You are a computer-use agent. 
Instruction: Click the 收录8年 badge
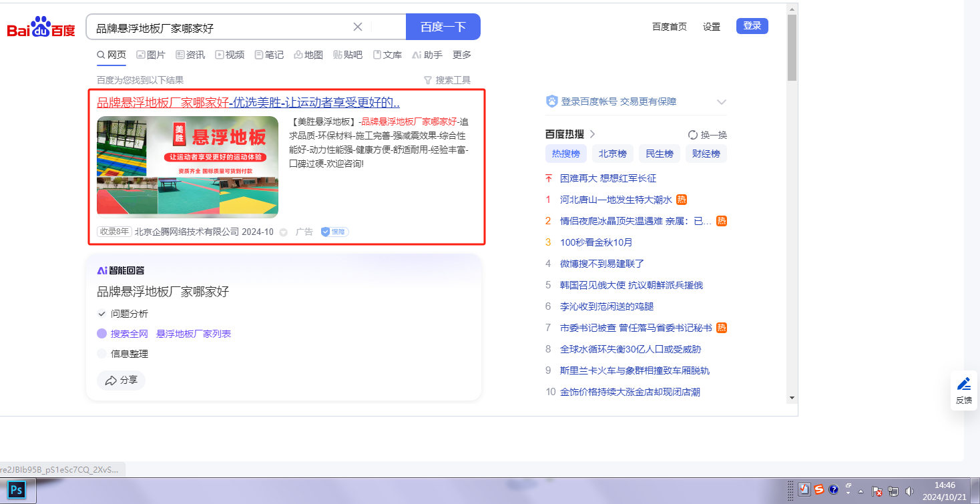[x=114, y=232]
